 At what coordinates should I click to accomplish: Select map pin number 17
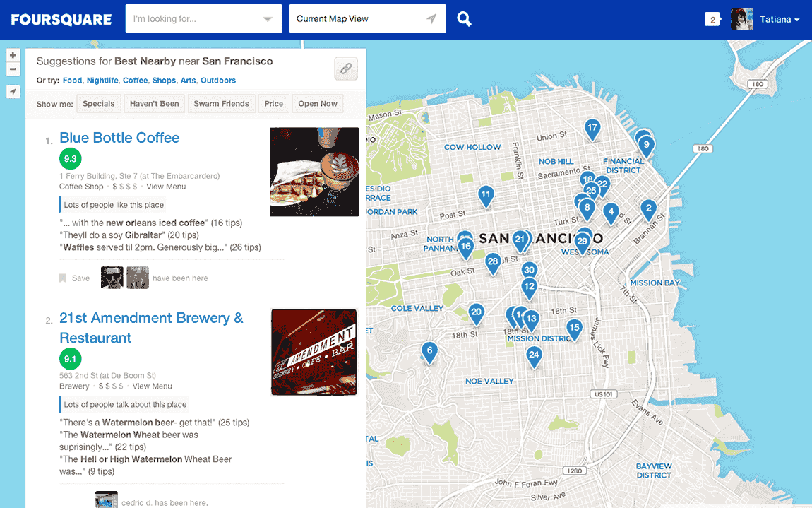tap(592, 129)
